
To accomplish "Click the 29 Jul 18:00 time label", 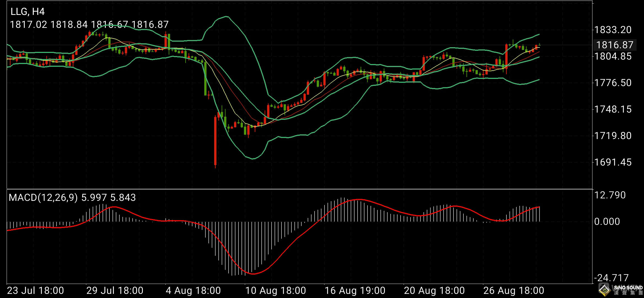I will coord(115,291).
